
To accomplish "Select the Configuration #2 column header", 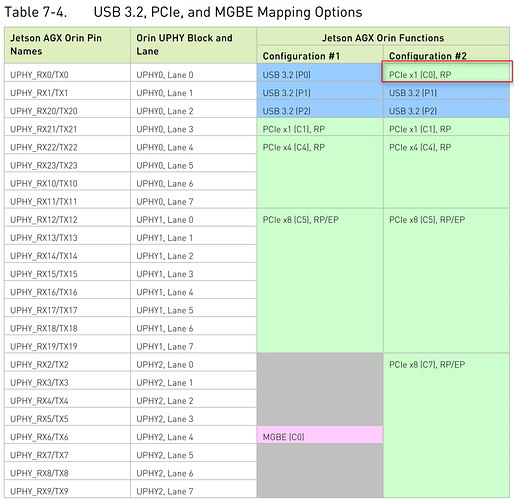I will 446,55.
